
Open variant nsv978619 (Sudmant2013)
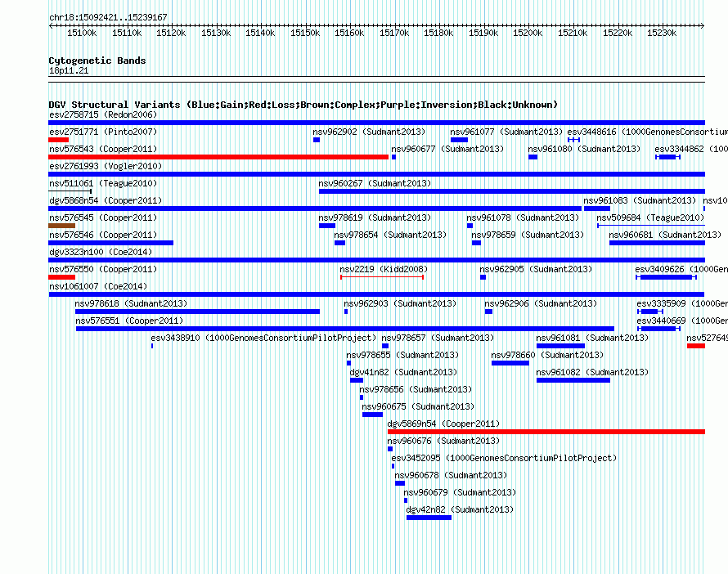(x=375, y=217)
